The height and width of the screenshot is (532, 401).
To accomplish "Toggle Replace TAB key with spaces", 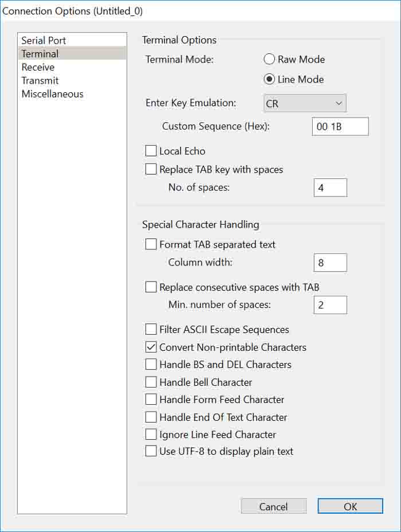I will [151, 169].
